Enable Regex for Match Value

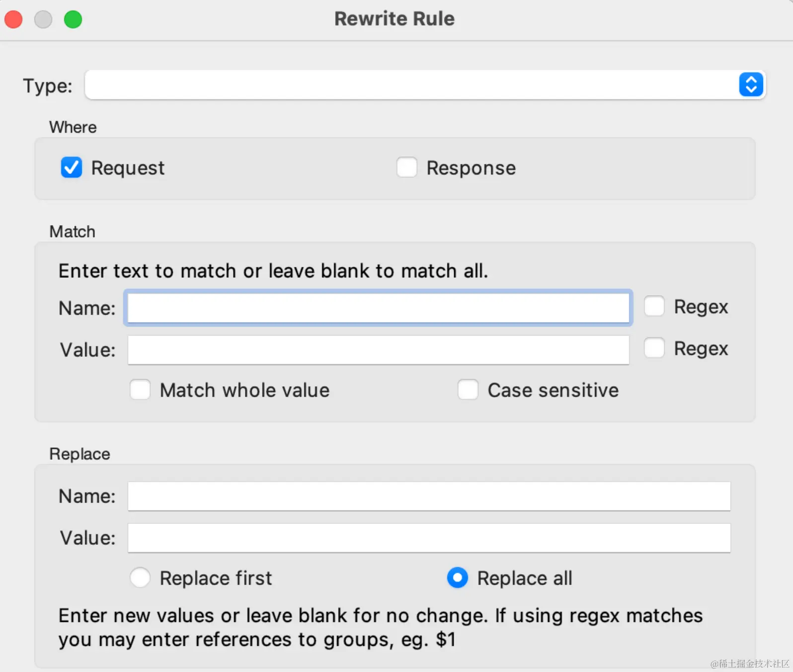point(654,348)
